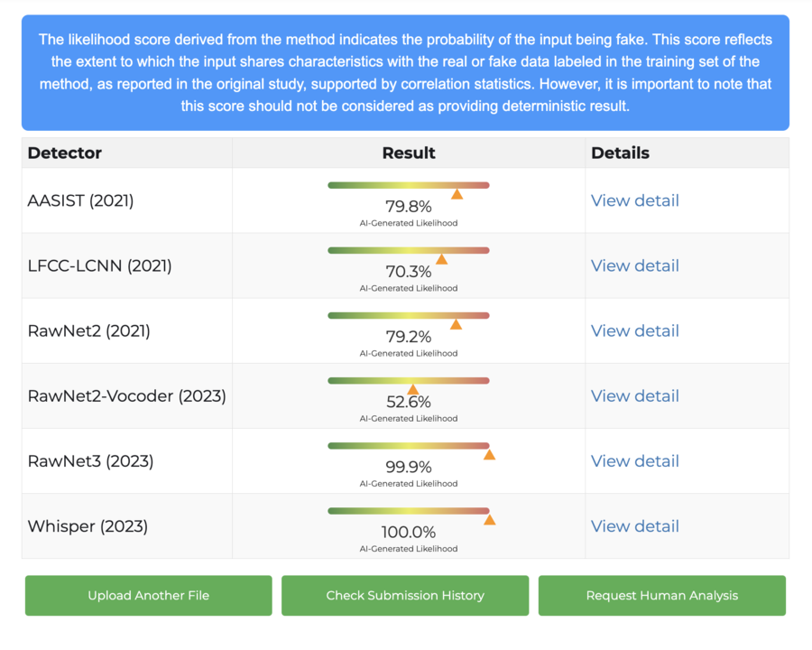Screen dimensions: 812x650
Task: Click the Whisper orange triangle marker
Action: [x=489, y=519]
